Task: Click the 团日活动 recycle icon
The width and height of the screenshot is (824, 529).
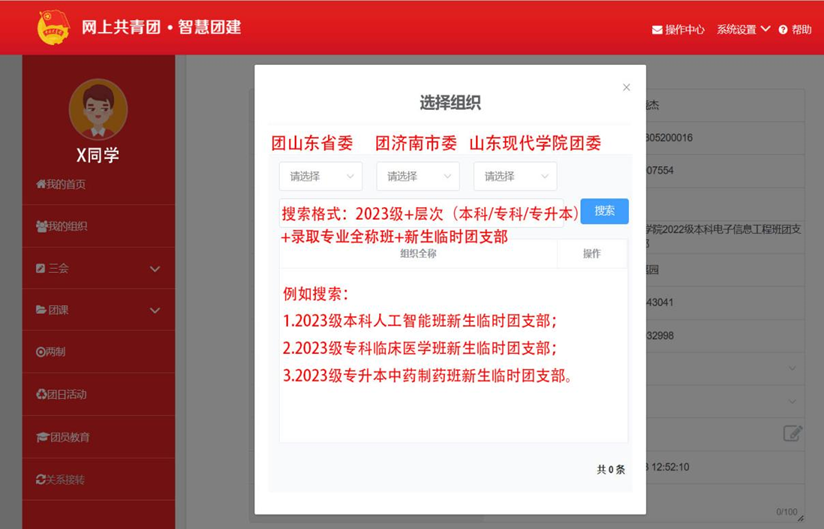Action: click(x=42, y=394)
